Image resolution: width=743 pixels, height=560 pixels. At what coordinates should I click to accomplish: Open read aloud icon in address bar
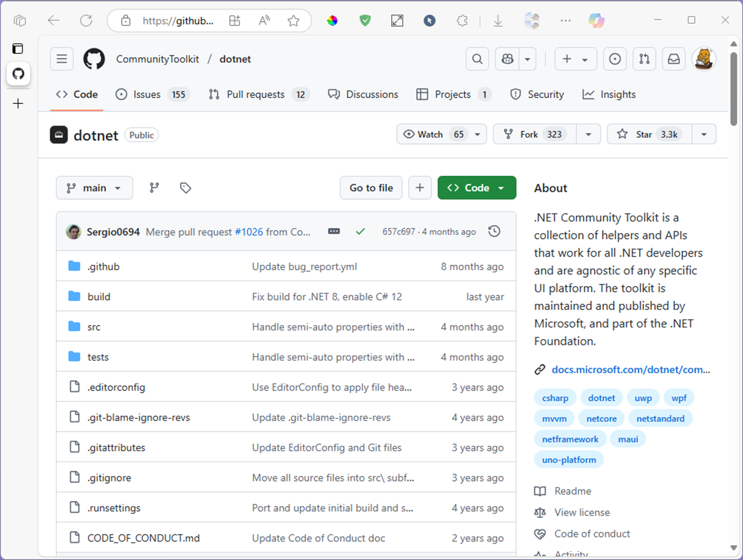point(264,20)
